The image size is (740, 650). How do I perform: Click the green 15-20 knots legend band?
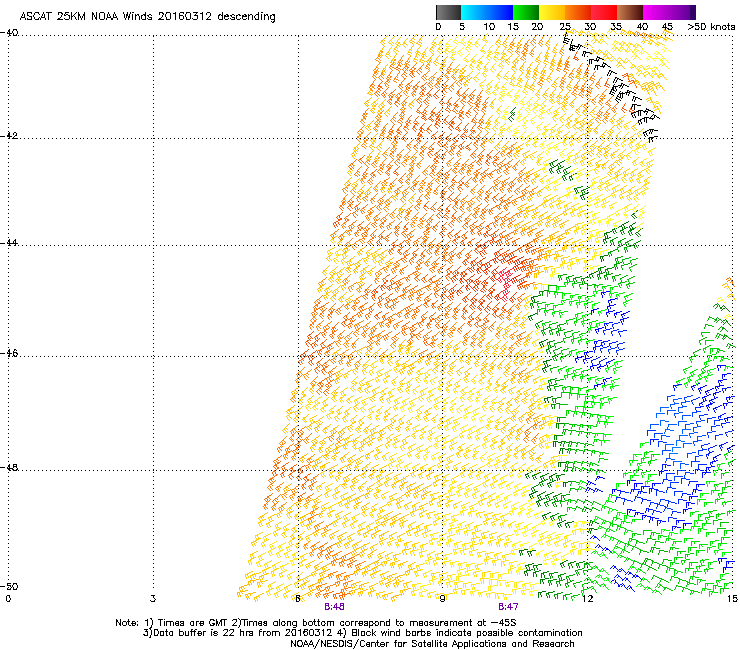tap(526, 12)
